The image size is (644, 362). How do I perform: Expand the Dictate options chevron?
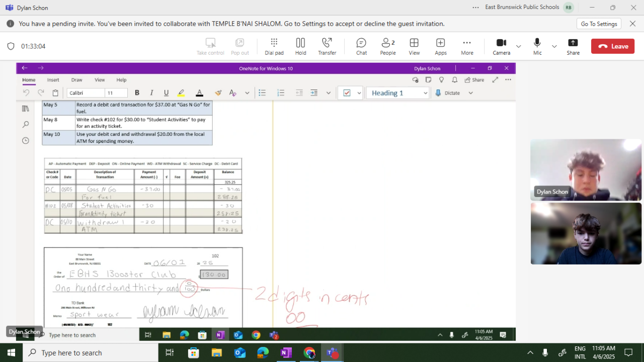[x=471, y=93]
